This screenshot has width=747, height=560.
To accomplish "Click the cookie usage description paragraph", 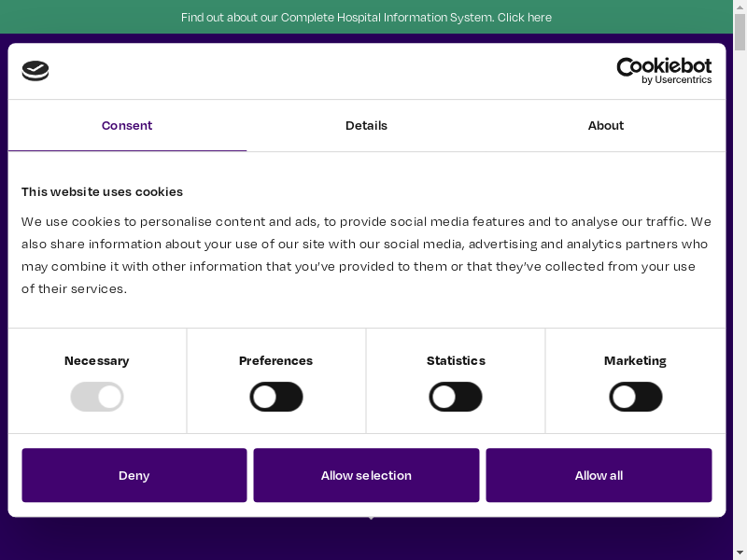I will coord(366,255).
